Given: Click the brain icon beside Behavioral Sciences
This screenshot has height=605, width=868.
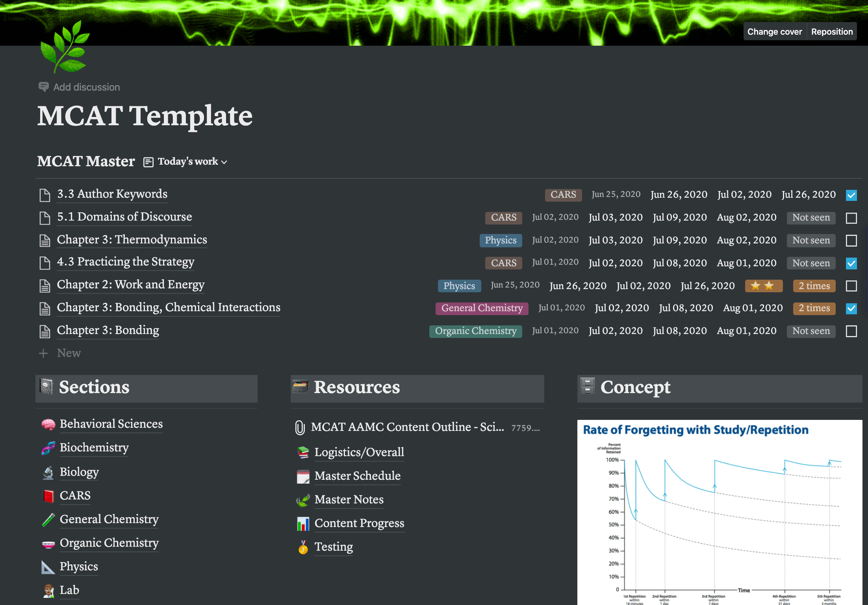Looking at the screenshot, I should click(x=48, y=424).
